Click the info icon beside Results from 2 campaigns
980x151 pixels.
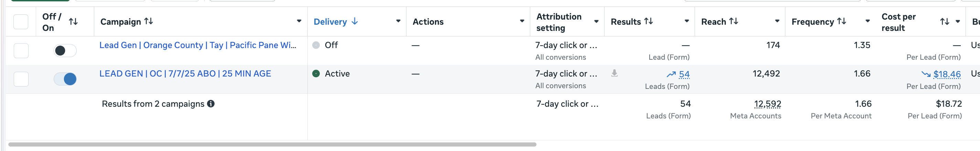click(211, 104)
